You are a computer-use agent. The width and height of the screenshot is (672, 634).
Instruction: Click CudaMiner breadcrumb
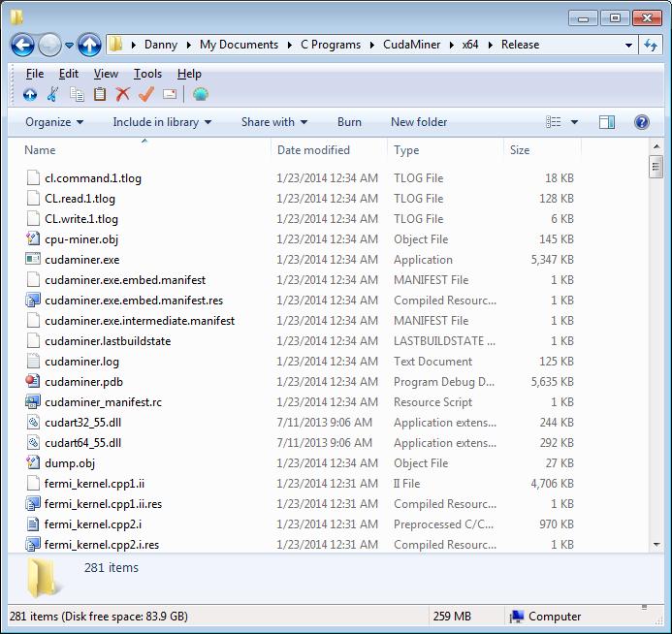click(x=411, y=45)
